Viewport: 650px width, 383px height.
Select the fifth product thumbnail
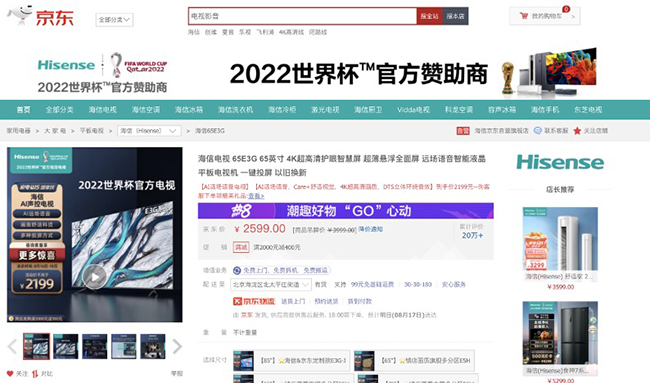[153, 346]
